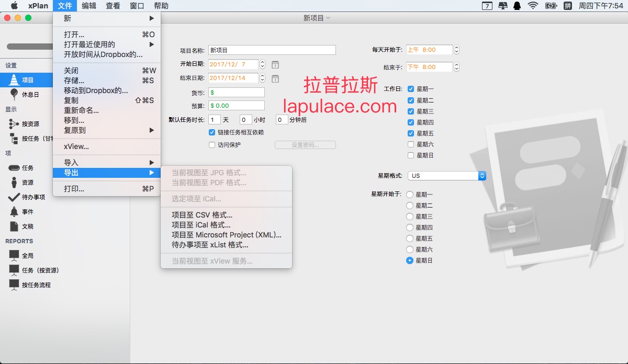The image size is (628, 364).
Task: Open 待办事项 checkmark icon in sidebar
Action: pos(14,197)
